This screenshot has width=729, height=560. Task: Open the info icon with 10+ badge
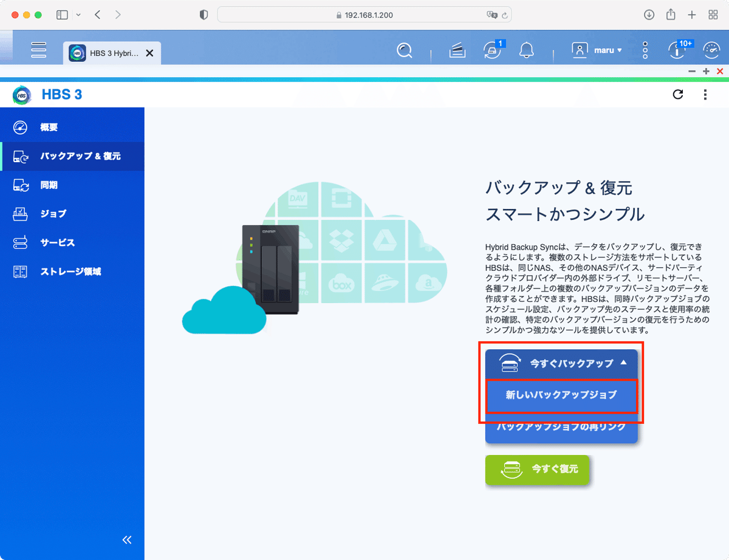pos(678,50)
